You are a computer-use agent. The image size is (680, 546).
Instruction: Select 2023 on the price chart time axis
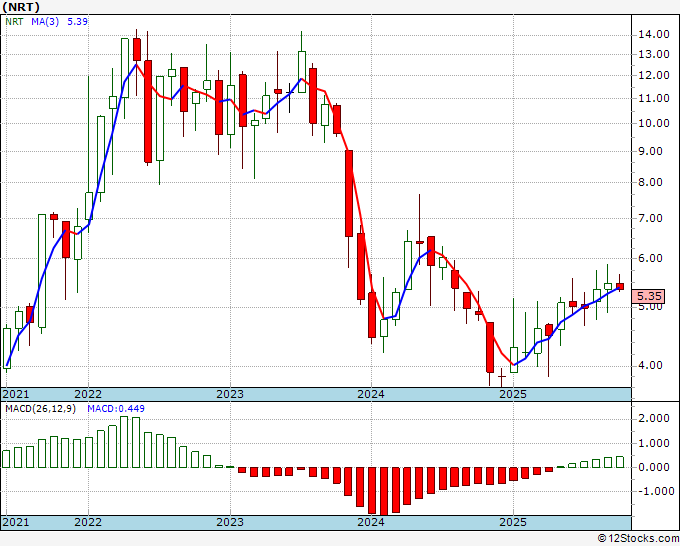point(230,395)
